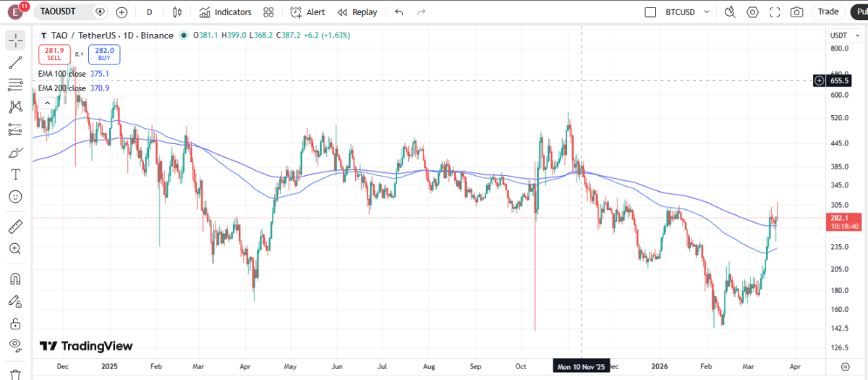Hide all drawings with eye icon
The width and height of the screenshot is (868, 380).
pos(15,345)
